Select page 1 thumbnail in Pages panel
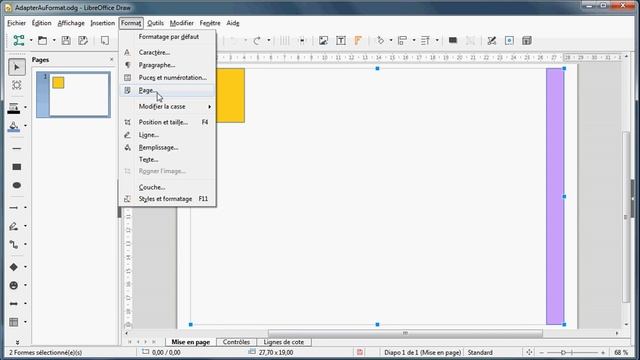640x360 pixels. [x=73, y=95]
